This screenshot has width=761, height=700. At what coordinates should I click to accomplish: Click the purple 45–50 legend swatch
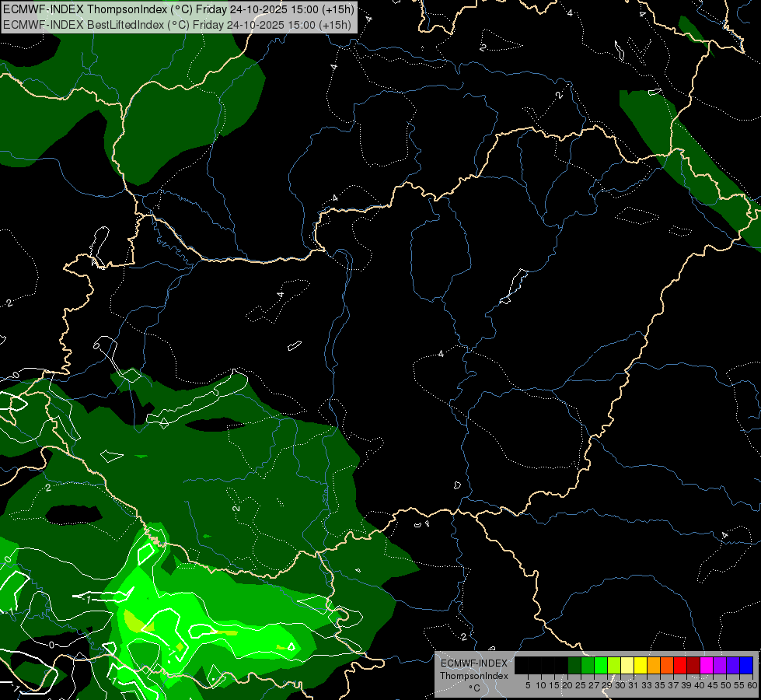720,665
